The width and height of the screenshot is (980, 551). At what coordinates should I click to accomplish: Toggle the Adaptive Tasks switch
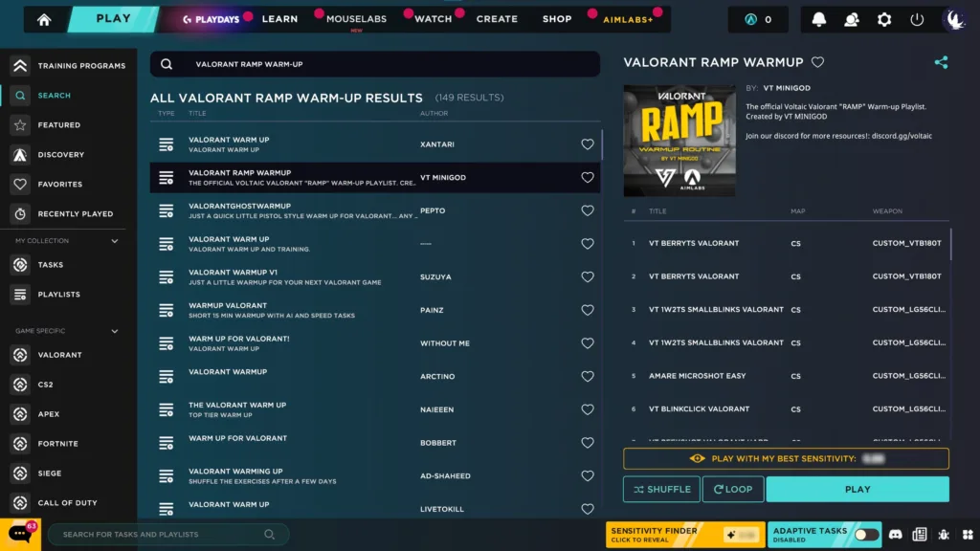(x=866, y=535)
